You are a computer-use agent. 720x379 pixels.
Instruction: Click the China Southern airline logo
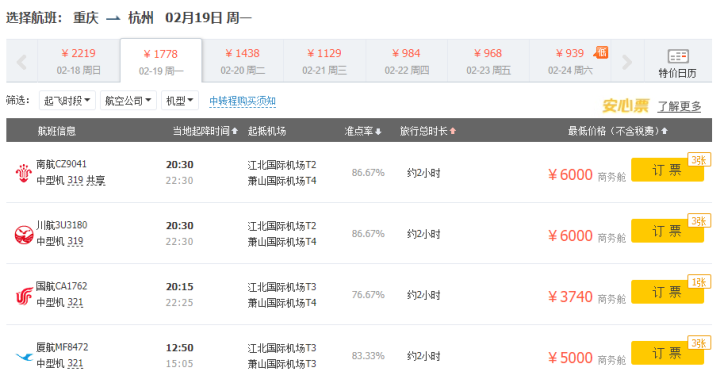point(23,173)
